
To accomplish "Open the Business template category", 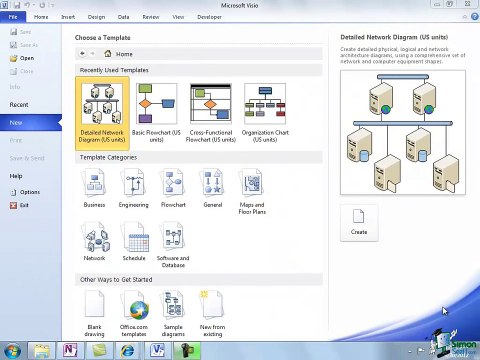I will tap(94, 188).
